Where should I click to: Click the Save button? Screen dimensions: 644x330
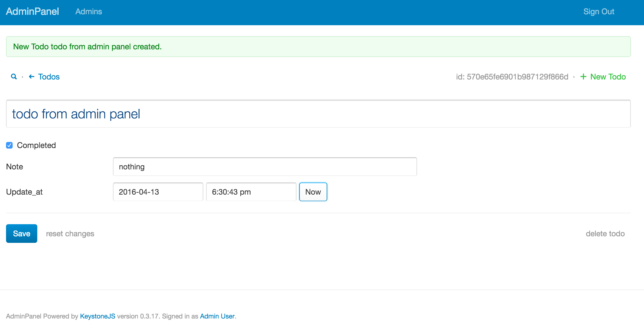(x=21, y=233)
